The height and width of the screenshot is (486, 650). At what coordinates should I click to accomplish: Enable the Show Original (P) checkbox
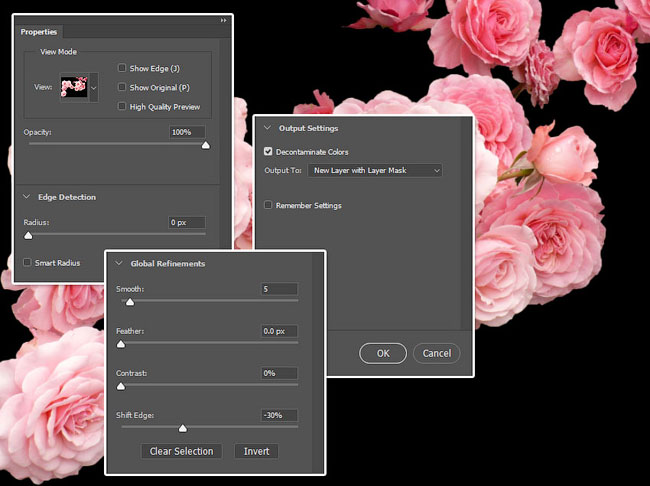[122, 87]
